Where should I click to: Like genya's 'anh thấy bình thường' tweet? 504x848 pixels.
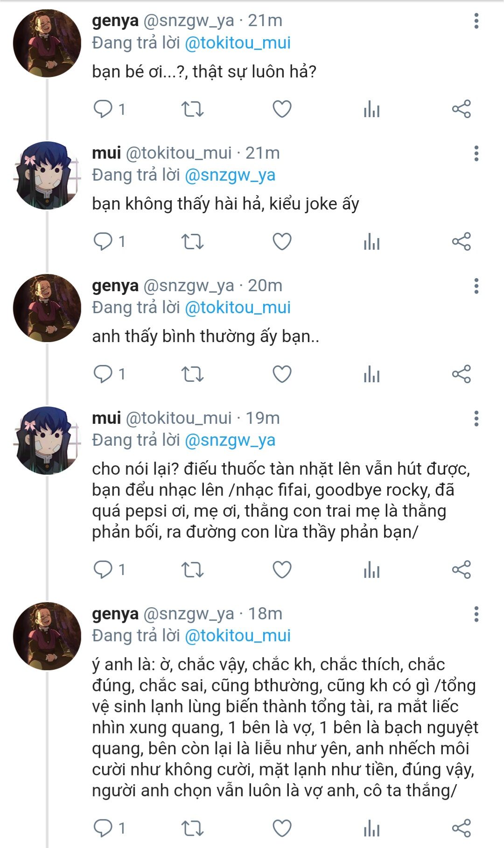[x=282, y=374]
